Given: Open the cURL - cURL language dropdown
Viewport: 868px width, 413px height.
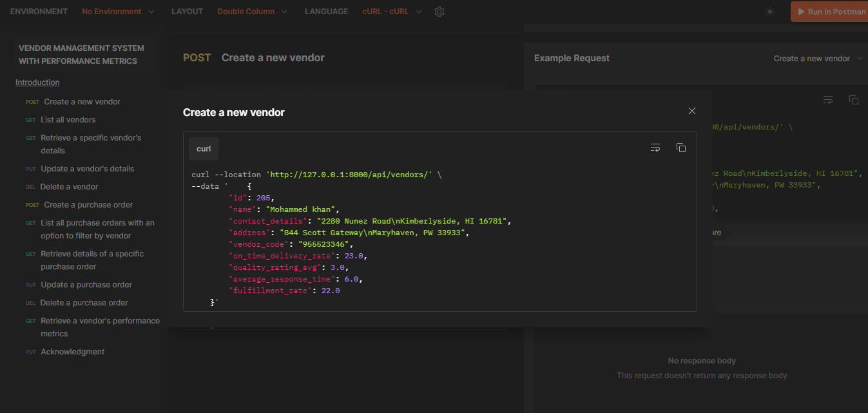Looking at the screenshot, I should [392, 12].
